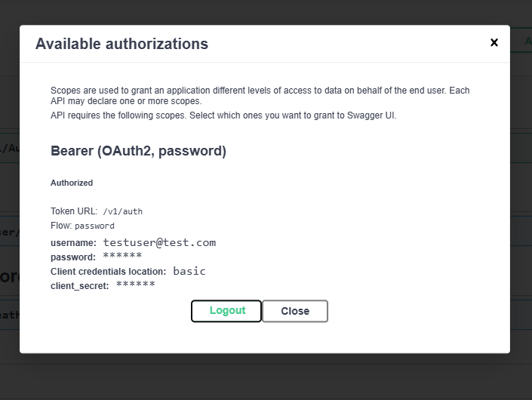The width and height of the screenshot is (532, 400).
Task: Select the testuser@test.com username value
Action: 159,242
